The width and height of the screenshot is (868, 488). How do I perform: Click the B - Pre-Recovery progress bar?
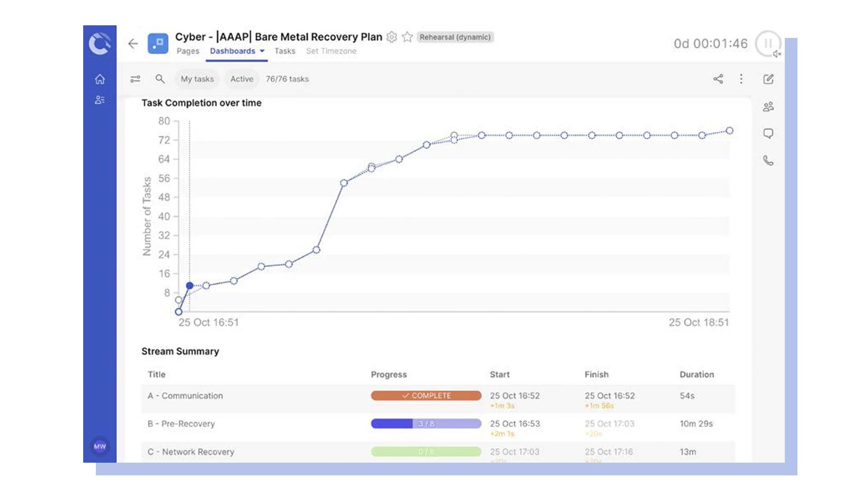(x=426, y=423)
